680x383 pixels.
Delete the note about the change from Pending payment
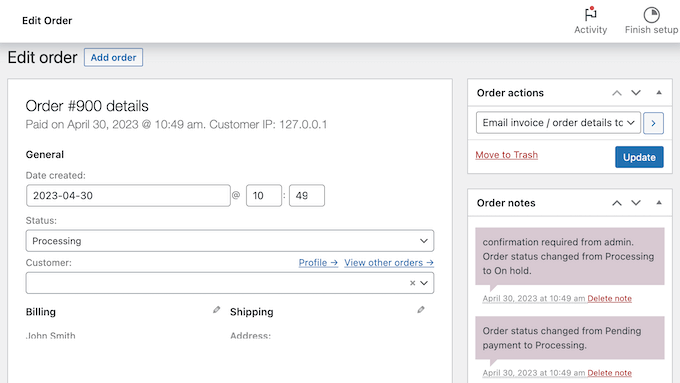609,373
